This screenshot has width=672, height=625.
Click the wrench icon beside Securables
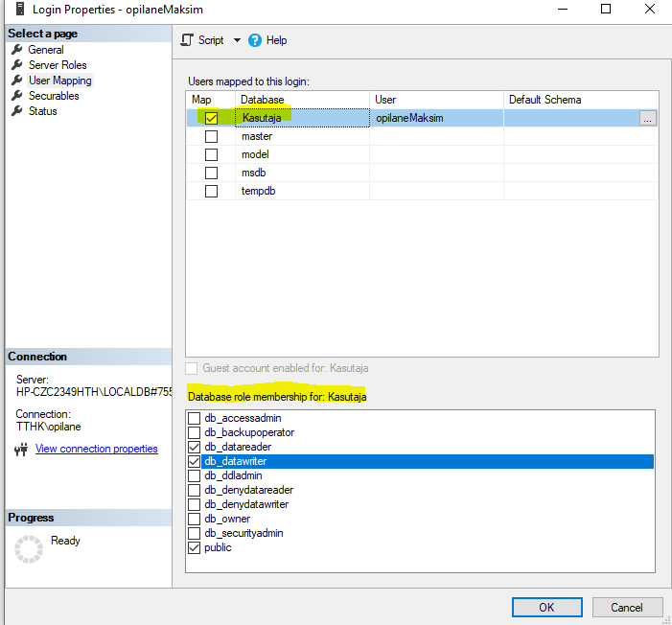(16, 96)
